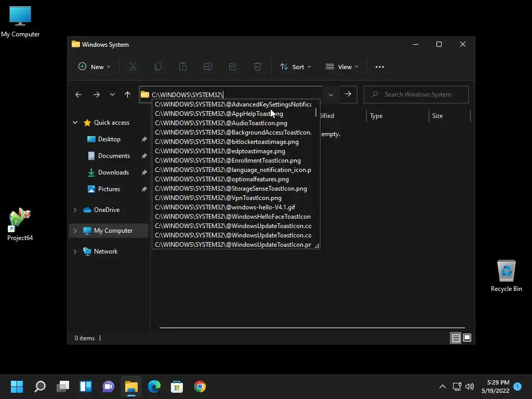This screenshot has width=532, height=399.
Task: Click the Paste clipboard icon
Action: 183,67
